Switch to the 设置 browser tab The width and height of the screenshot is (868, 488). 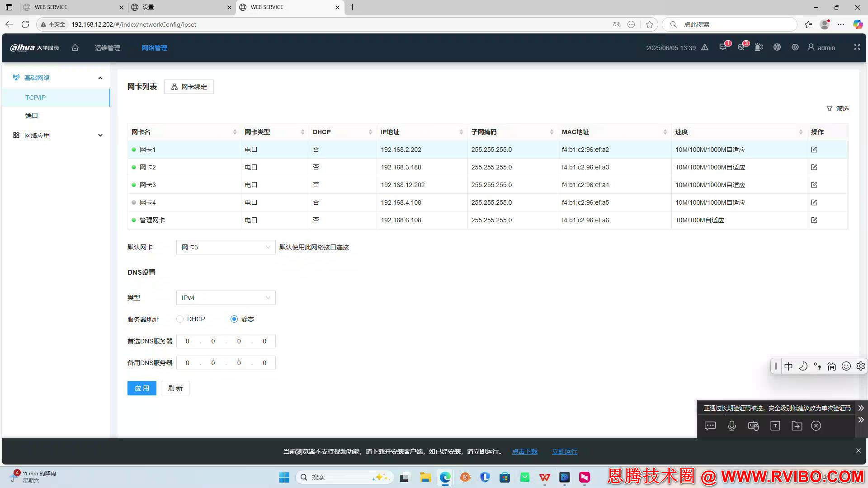pyautogui.click(x=181, y=7)
